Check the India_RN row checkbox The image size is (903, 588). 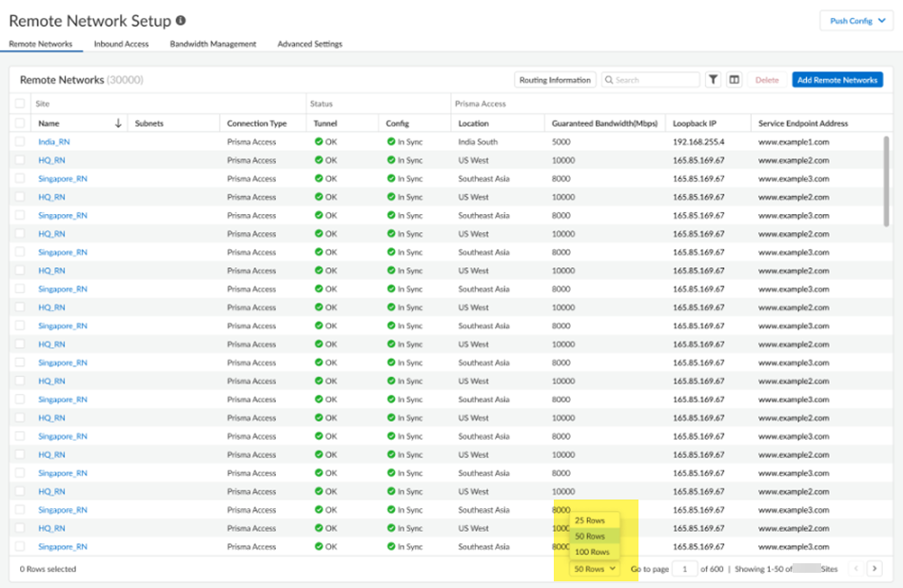(20, 142)
